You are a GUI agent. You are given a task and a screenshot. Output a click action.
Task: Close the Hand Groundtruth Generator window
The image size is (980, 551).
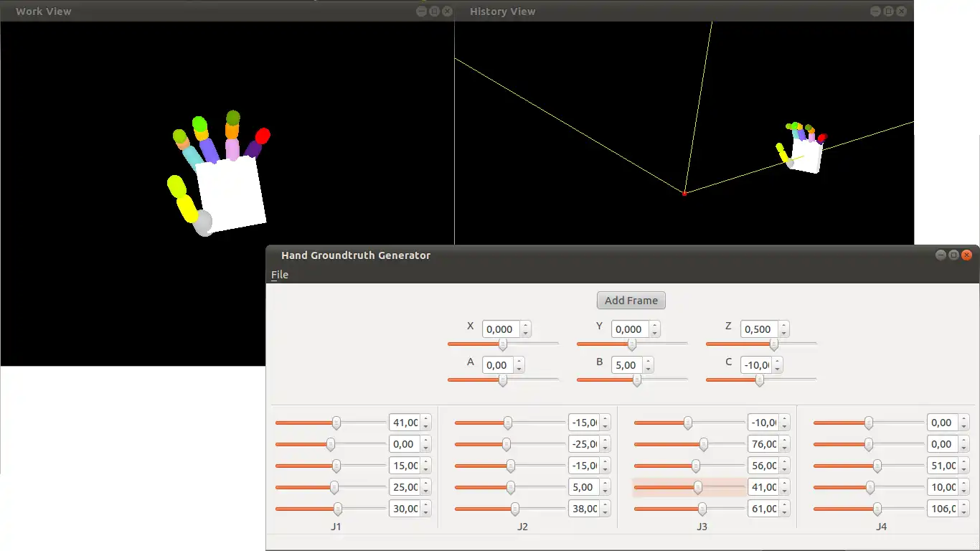click(967, 255)
